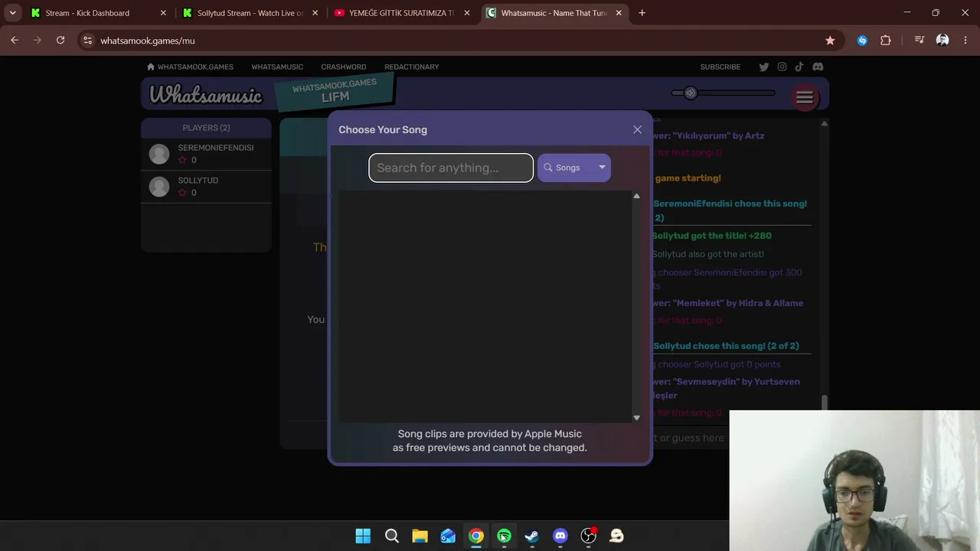Close the YEMEĞE GİTTİK YouTube tab
The image size is (980, 551).
467,13
